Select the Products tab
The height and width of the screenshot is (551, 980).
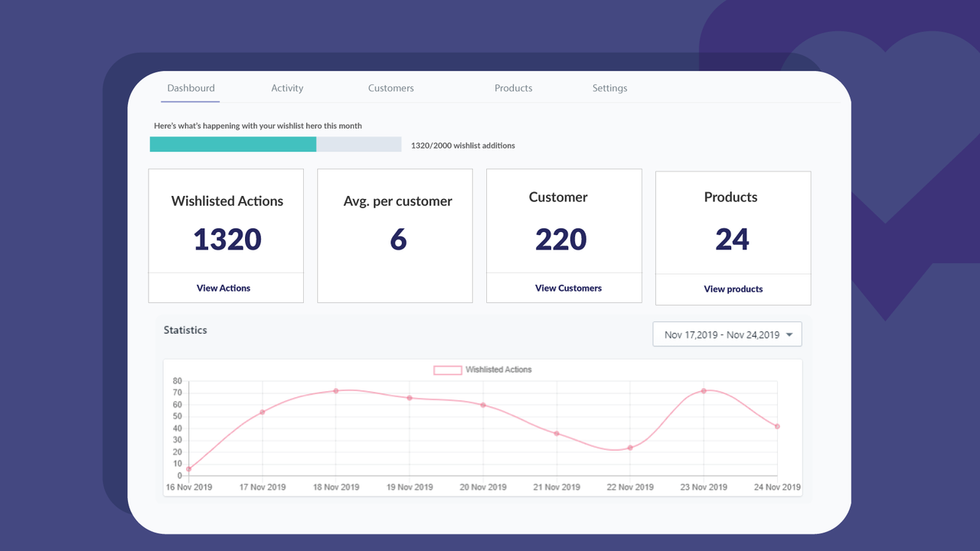pyautogui.click(x=513, y=88)
